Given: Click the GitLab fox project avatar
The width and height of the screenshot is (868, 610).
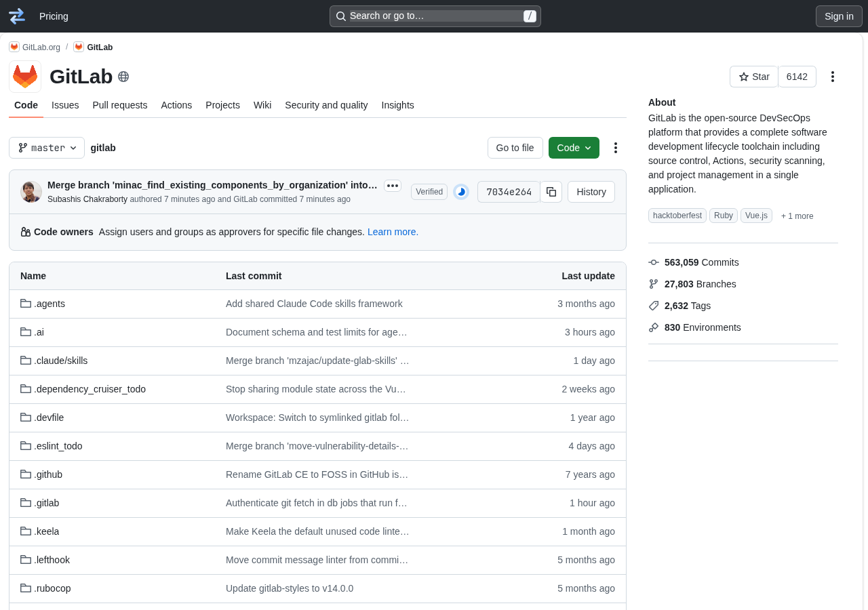Looking at the screenshot, I should tap(25, 77).
